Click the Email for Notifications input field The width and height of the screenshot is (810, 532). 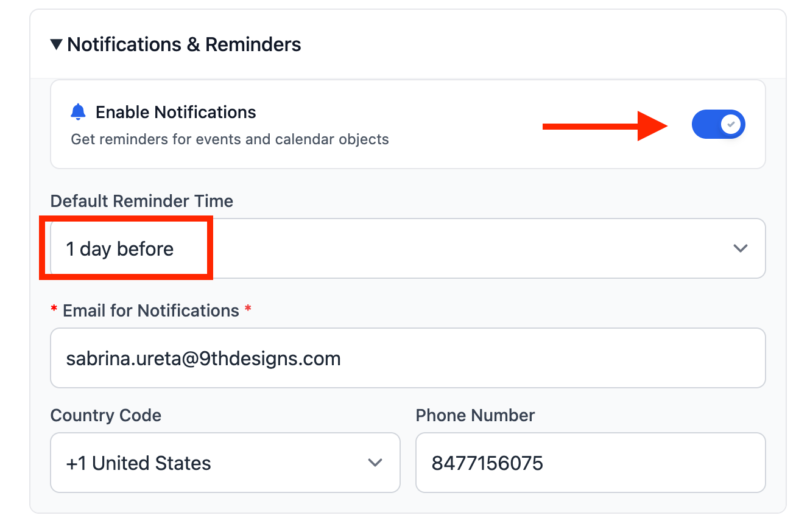pyautogui.click(x=407, y=358)
